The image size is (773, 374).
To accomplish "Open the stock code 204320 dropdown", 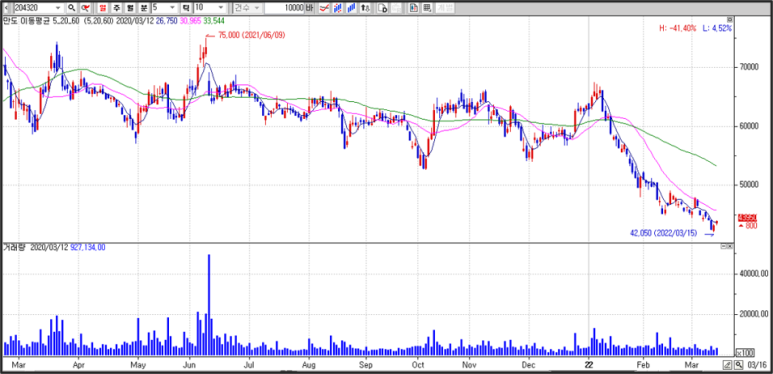I will (x=58, y=8).
